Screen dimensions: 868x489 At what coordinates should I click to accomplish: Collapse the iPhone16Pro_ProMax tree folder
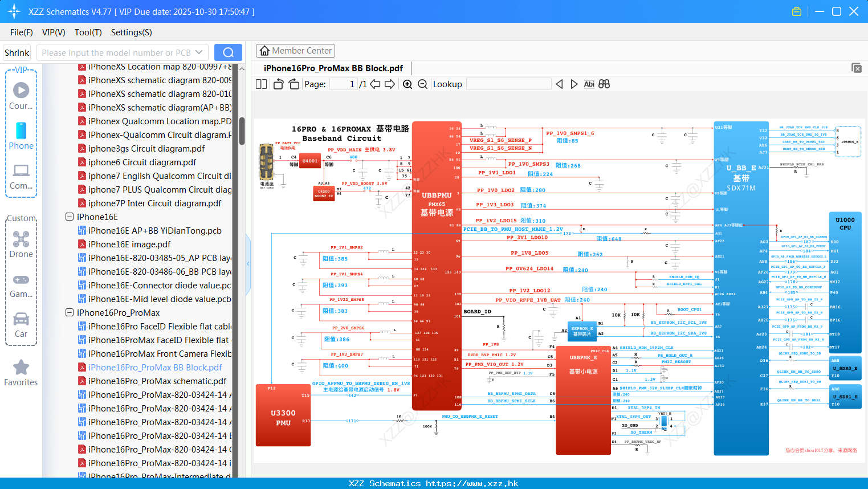(x=70, y=312)
